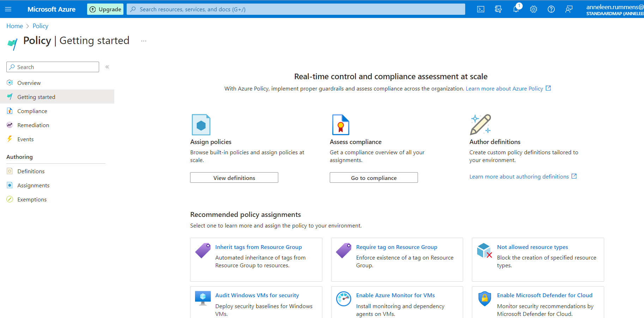Follow the Learn more about Azure Policy link
Viewport: 644px width, 318px height.
pyautogui.click(x=508, y=88)
